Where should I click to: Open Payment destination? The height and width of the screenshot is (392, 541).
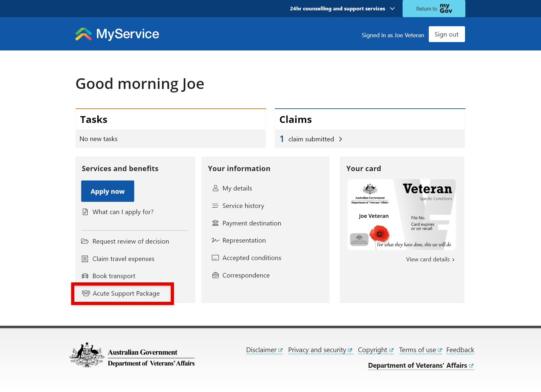tap(252, 223)
